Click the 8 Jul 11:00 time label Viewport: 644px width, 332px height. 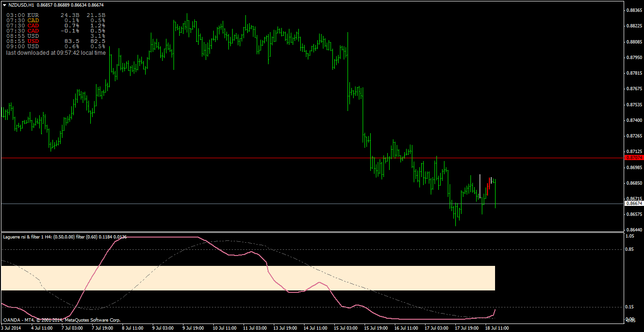pos(132,327)
